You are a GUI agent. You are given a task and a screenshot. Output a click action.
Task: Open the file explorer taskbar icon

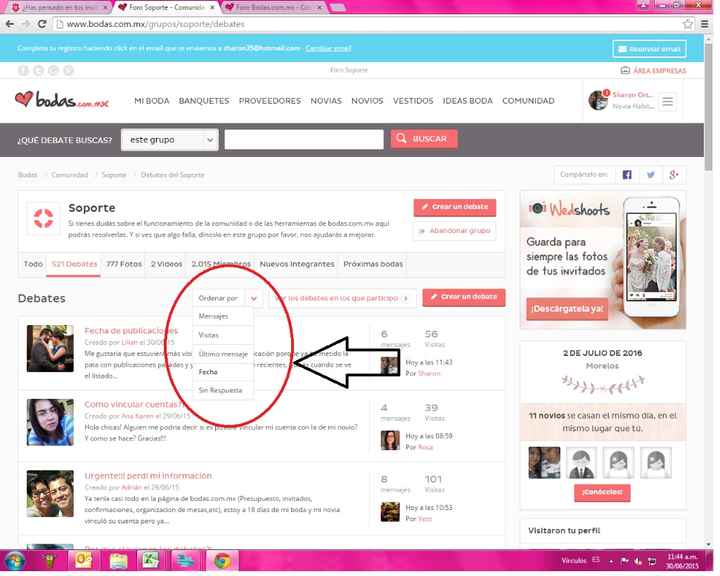pos(118,561)
